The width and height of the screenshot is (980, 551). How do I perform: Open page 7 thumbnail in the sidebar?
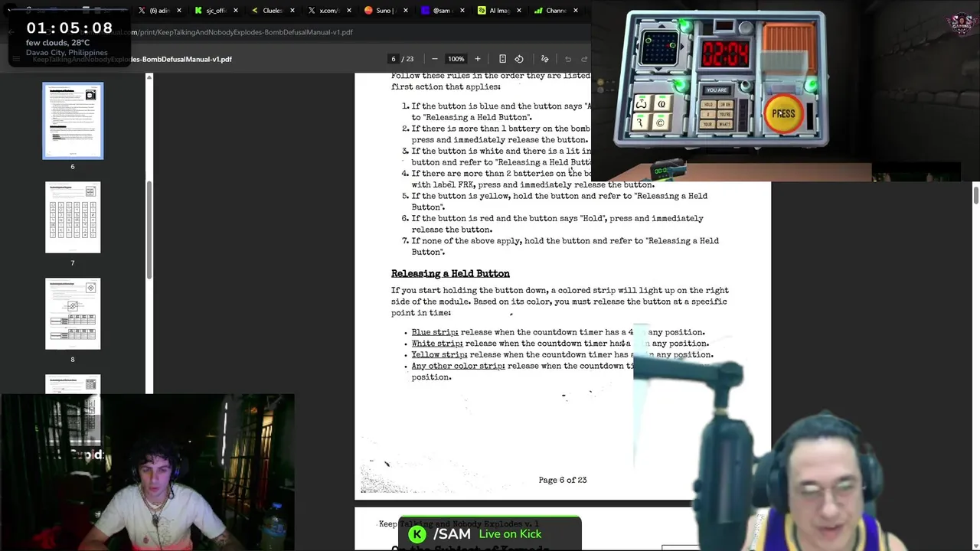pyautogui.click(x=73, y=217)
